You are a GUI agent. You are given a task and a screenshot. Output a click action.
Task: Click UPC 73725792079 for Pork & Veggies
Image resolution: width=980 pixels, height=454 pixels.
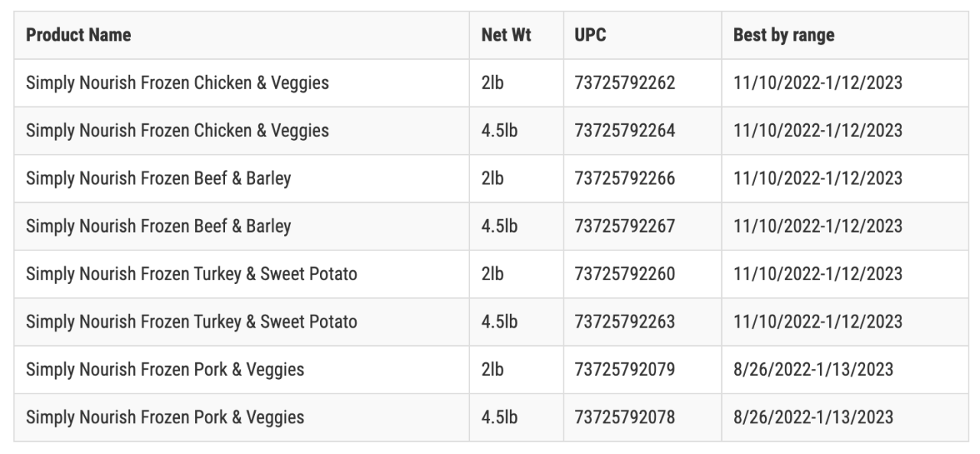pyautogui.click(x=625, y=370)
